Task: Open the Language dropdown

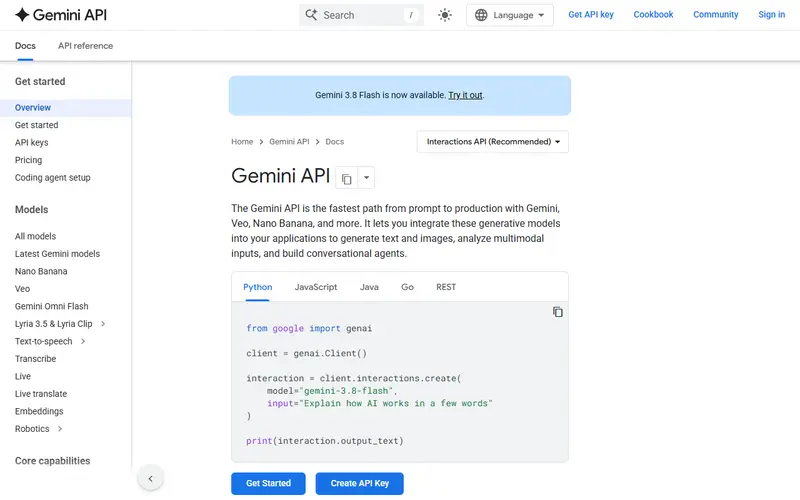Action: click(510, 15)
